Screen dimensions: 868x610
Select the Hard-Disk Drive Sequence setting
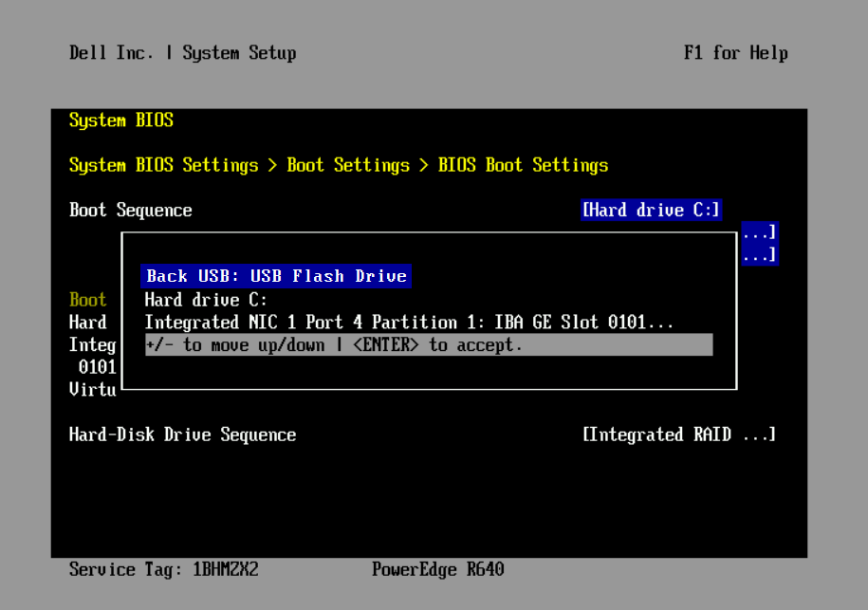pyautogui.click(x=182, y=434)
